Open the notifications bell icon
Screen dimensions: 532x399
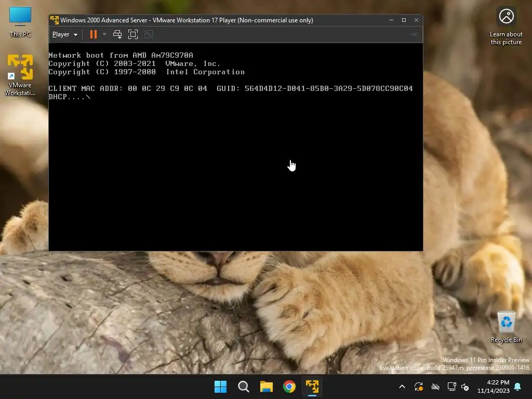point(518,387)
